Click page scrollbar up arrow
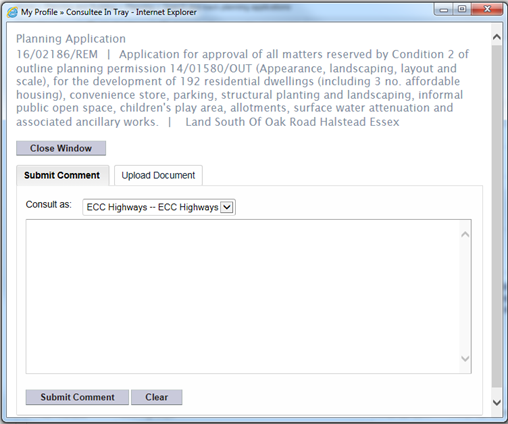The width and height of the screenshot is (508, 424). tap(497, 37)
